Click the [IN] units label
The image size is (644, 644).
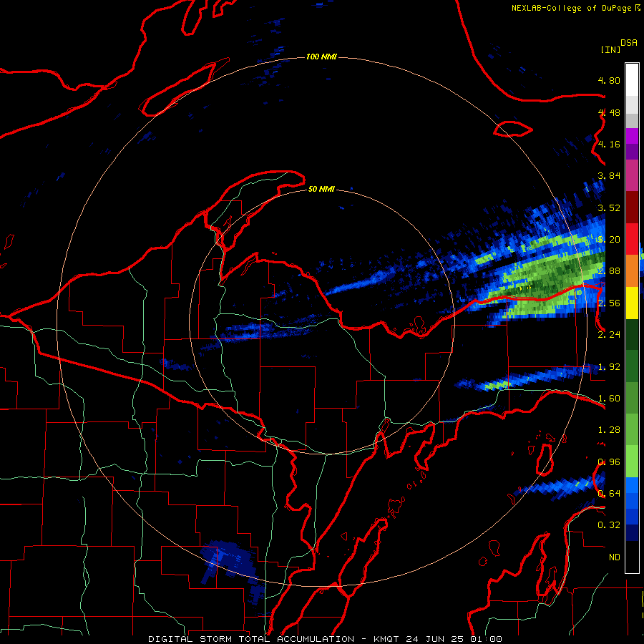[x=611, y=49]
